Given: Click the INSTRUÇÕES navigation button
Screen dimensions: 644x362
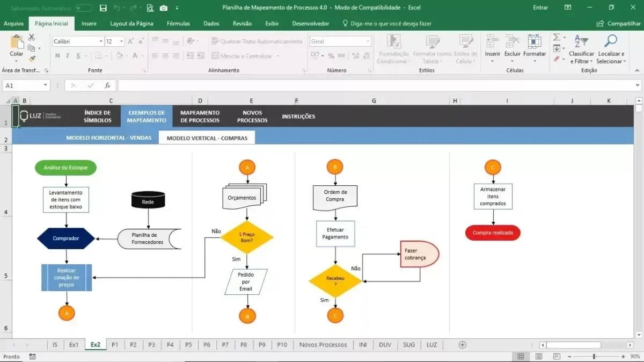Looking at the screenshot, I should (x=298, y=117).
